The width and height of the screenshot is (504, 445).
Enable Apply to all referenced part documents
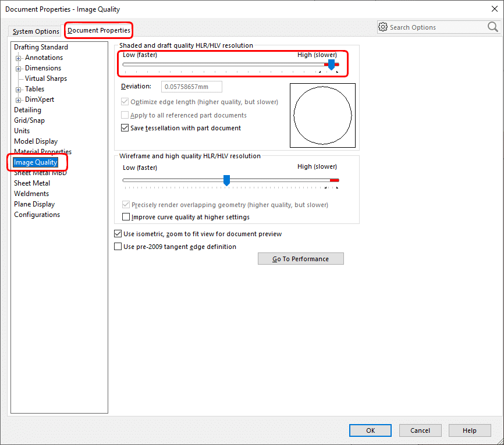[x=125, y=115]
